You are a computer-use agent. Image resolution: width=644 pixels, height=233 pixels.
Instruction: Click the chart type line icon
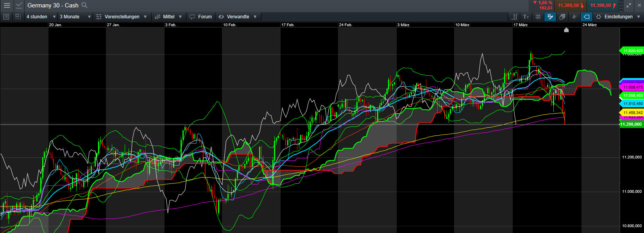pyautogui.click(x=19, y=5)
